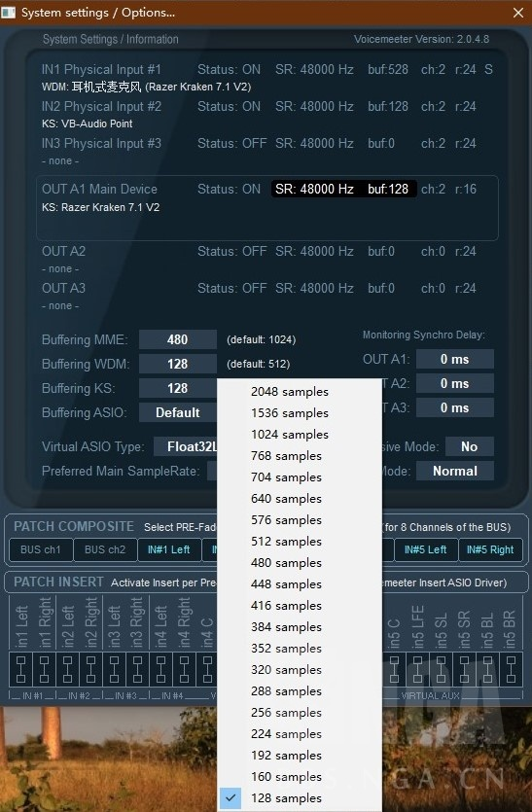The image size is (532, 812).
Task: Toggle the in5 SL insert patch switch
Action: (441, 669)
